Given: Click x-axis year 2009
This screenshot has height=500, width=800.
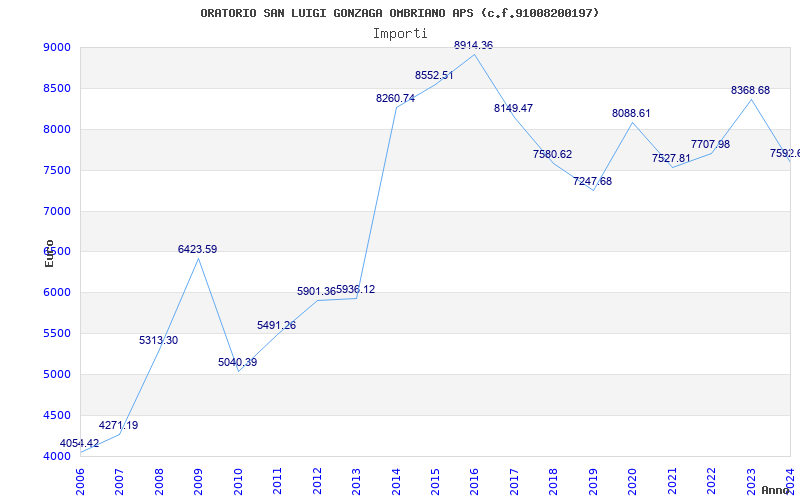Looking at the screenshot, I should click(x=198, y=481).
